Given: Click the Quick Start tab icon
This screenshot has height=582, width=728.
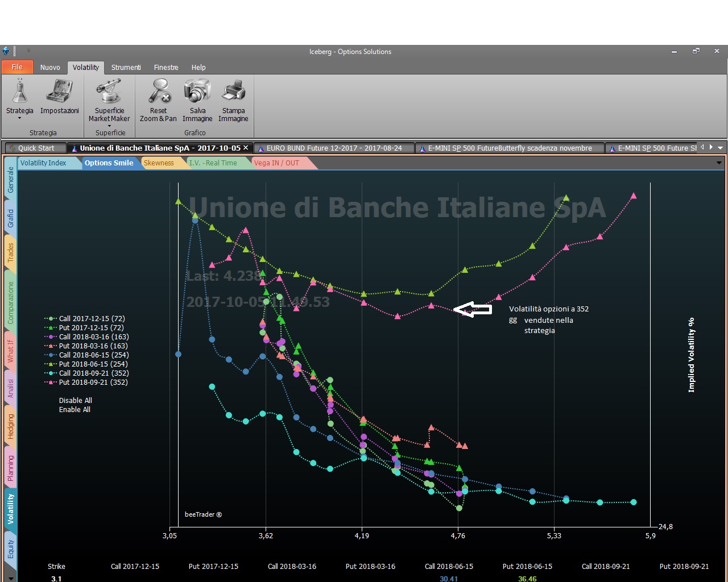Looking at the screenshot, I should [x=13, y=148].
